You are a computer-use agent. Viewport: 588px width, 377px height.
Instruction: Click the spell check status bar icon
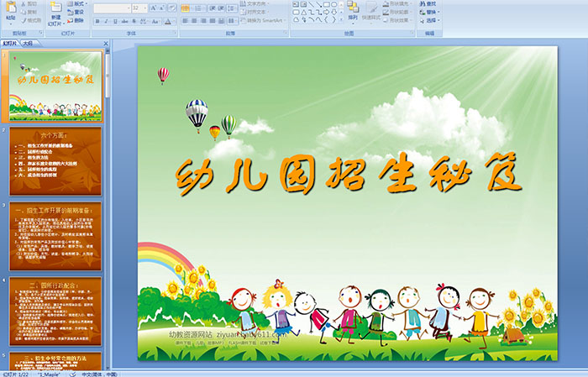73,374
